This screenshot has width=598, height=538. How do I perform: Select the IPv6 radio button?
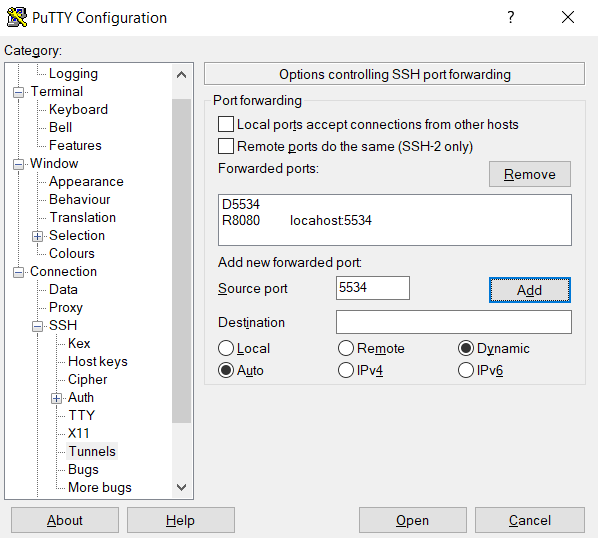click(x=466, y=371)
